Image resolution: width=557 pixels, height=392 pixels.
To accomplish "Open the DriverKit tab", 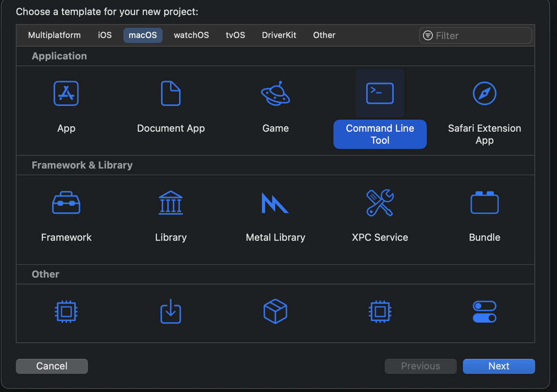I will [279, 35].
